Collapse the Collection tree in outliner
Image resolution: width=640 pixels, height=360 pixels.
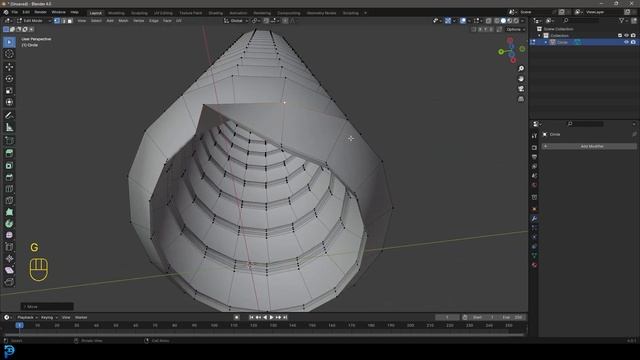tap(539, 36)
